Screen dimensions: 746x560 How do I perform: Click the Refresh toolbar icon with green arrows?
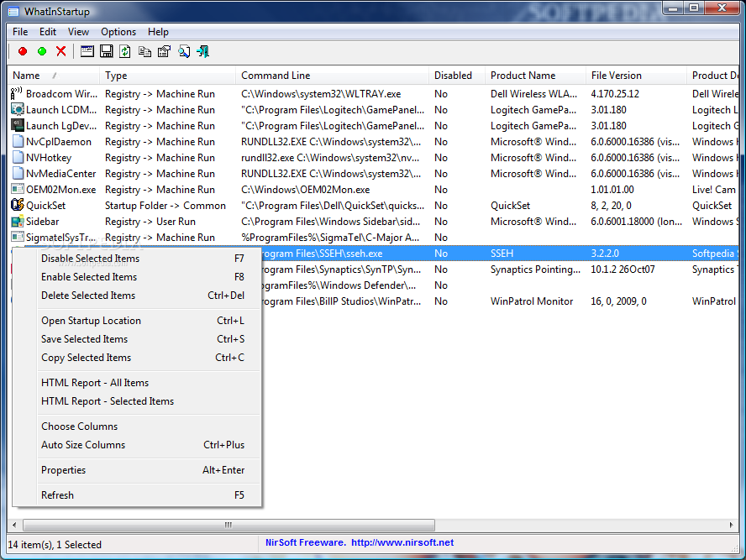coord(125,51)
